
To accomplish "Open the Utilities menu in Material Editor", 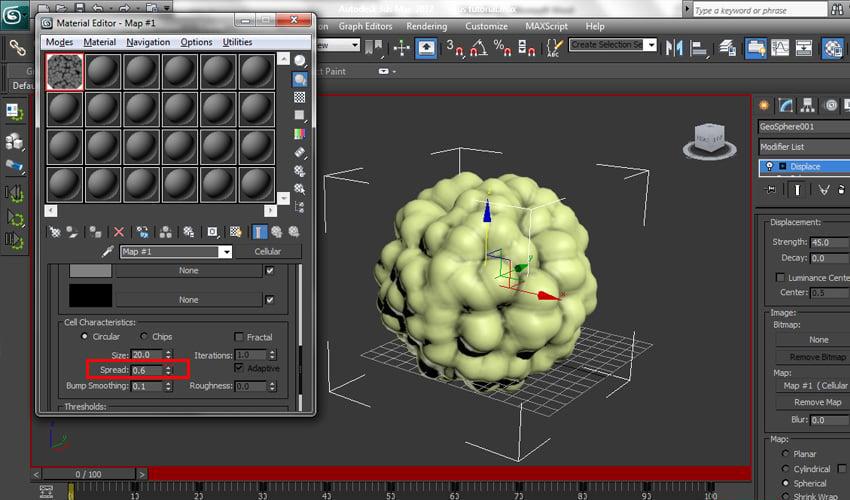I will (237, 42).
